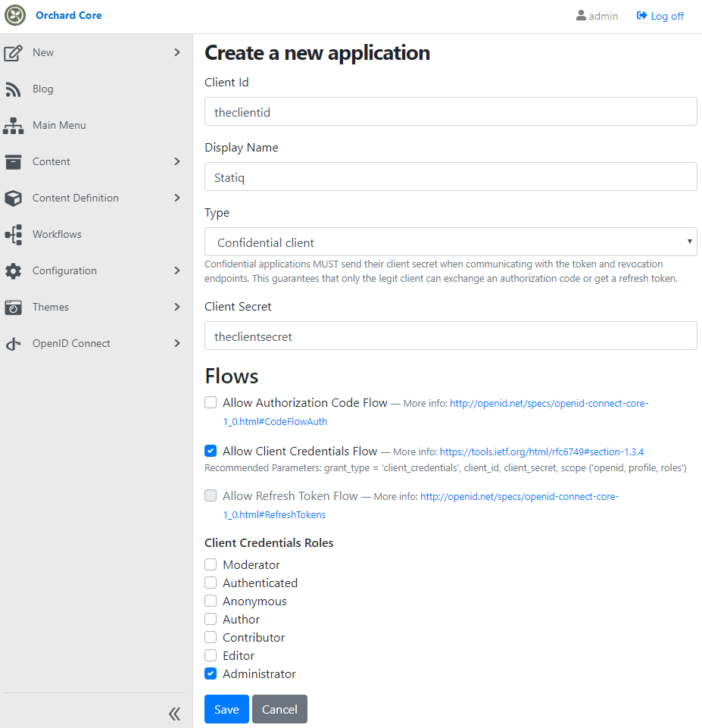
Task: Click the OpenID Connect icon in sidebar
Action: (13, 344)
